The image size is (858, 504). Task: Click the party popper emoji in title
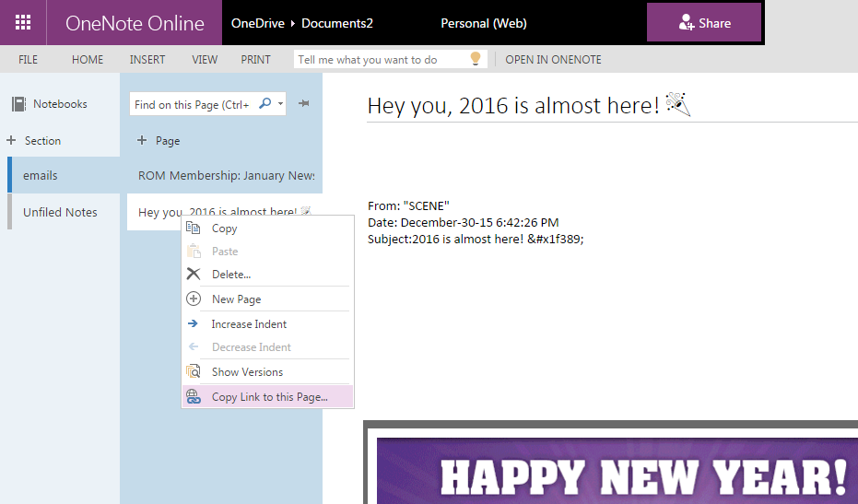[678, 104]
